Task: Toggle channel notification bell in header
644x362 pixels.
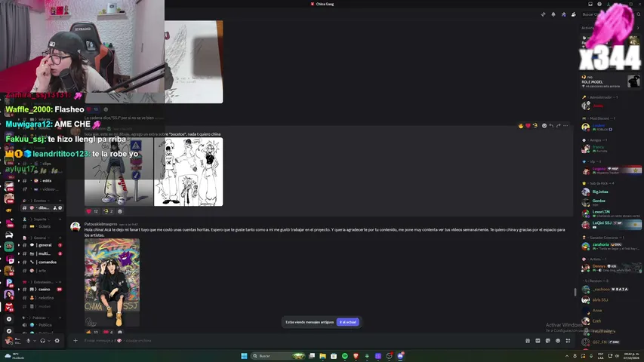Action: [x=553, y=14]
